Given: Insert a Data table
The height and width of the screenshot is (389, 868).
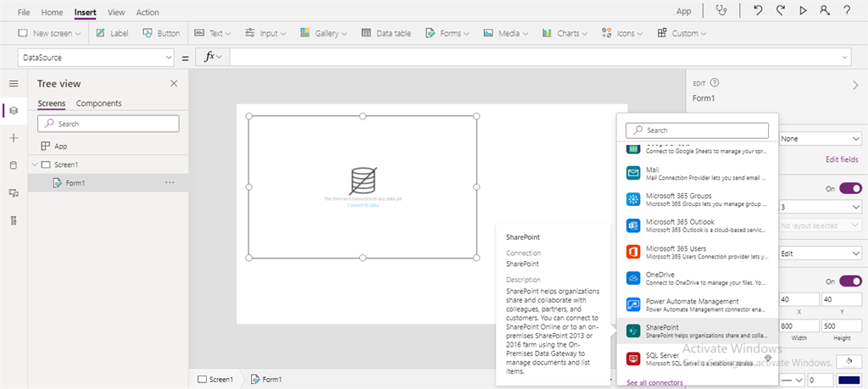Looking at the screenshot, I should point(387,33).
